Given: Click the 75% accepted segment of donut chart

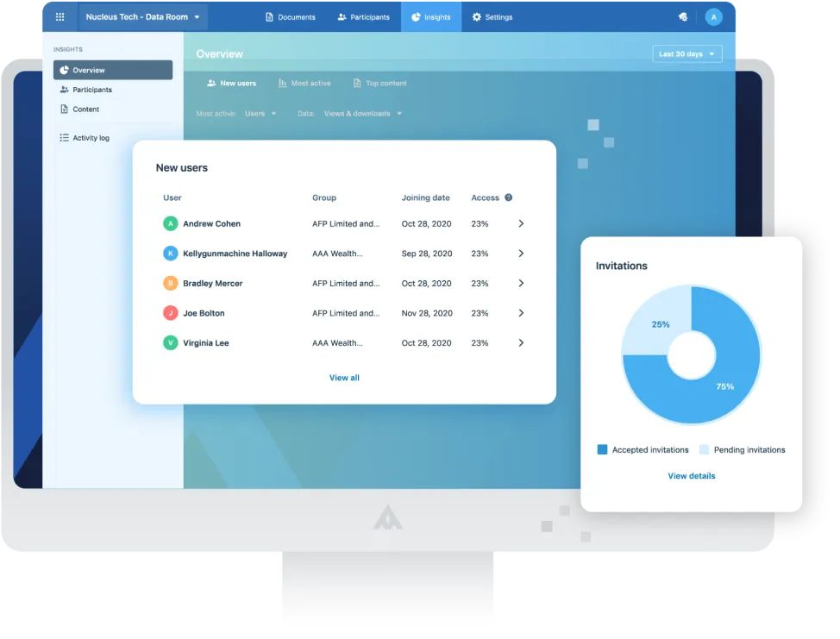Looking at the screenshot, I should (724, 386).
